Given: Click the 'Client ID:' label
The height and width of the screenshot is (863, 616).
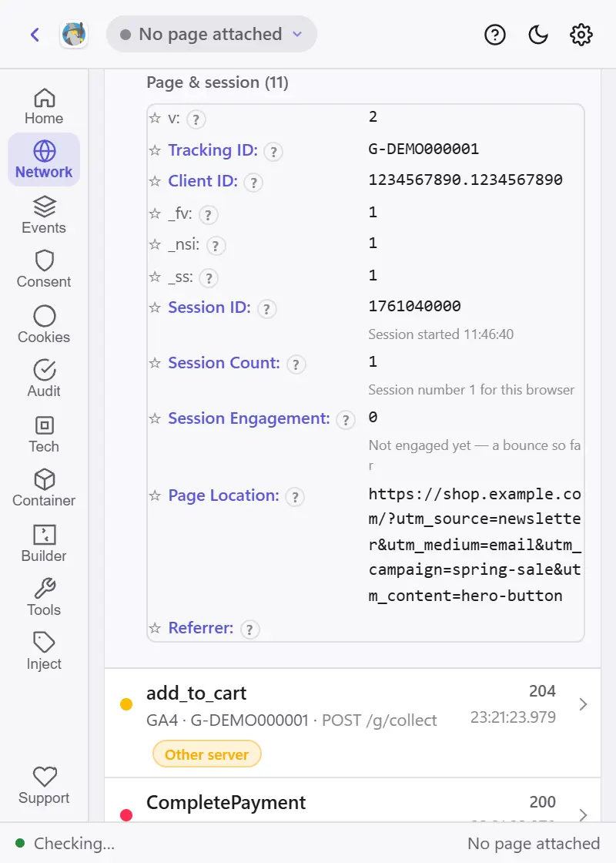Looking at the screenshot, I should (203, 181).
